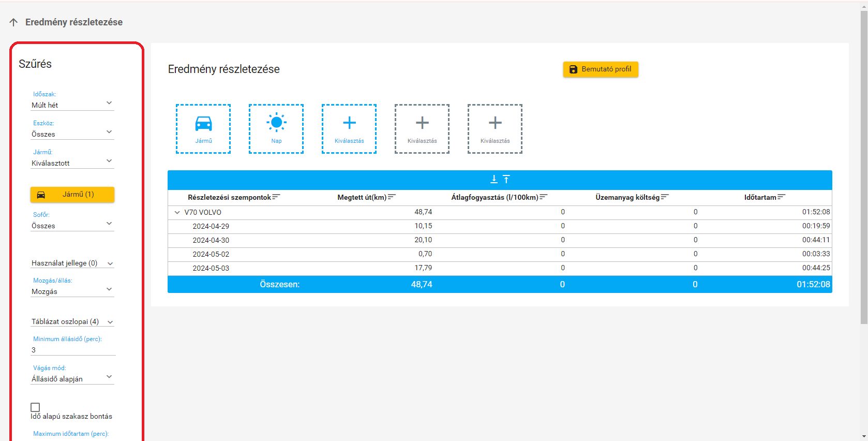
Task: Click the Minimum állásidő input field
Action: [x=72, y=350]
